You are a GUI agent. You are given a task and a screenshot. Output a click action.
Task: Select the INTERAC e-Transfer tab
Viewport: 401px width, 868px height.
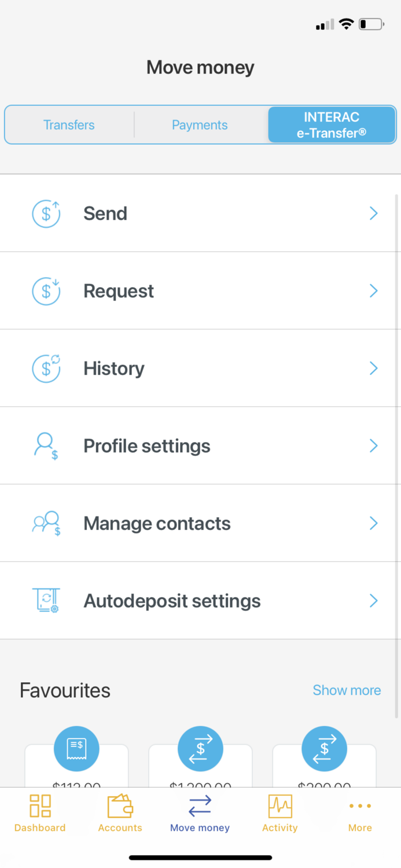point(332,124)
